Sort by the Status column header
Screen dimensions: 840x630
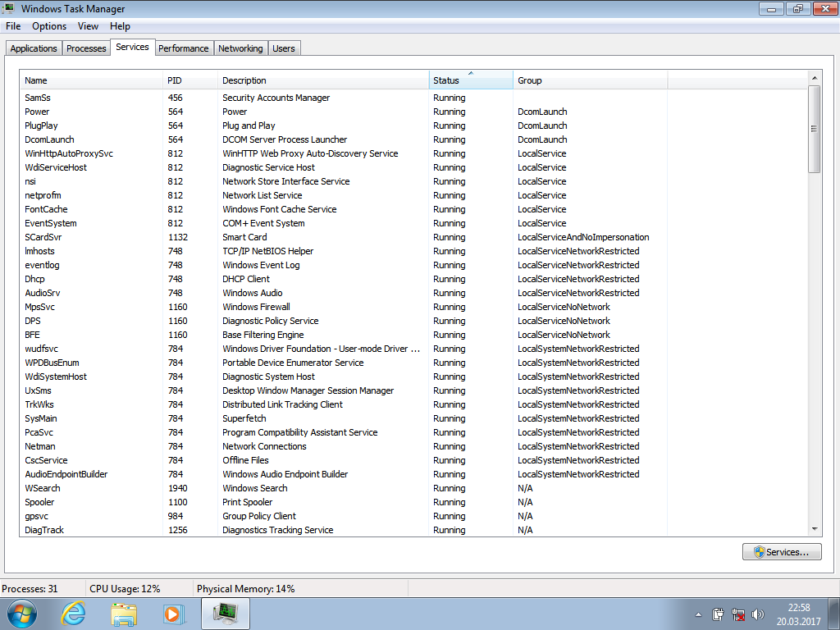click(471, 80)
